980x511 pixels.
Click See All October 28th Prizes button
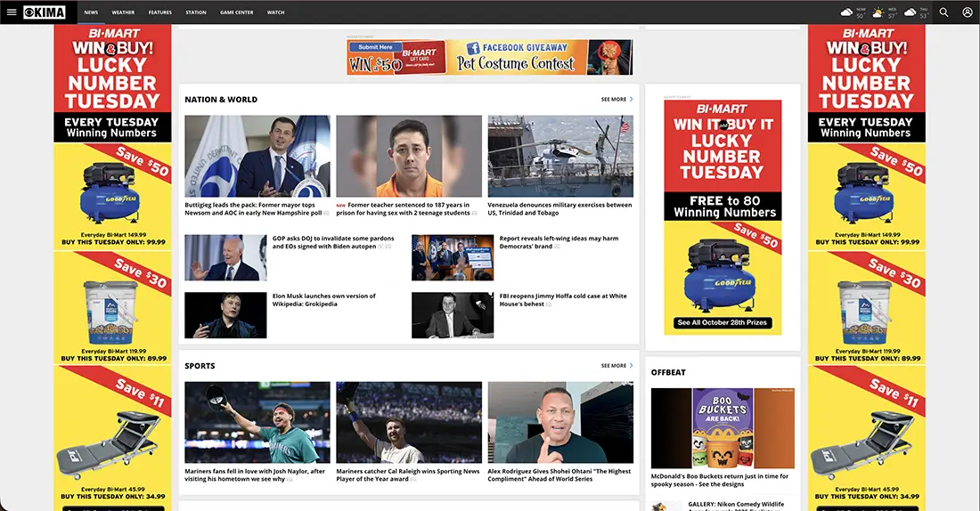coord(722,322)
